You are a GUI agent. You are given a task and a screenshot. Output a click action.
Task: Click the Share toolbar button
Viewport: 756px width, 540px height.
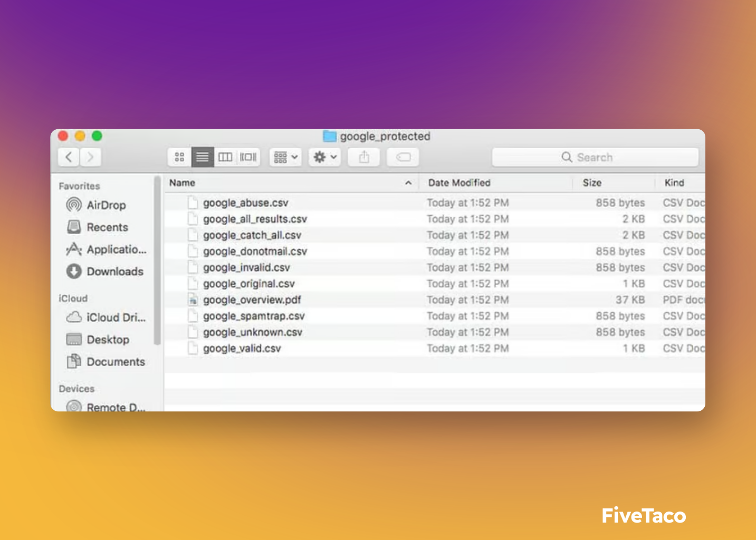pyautogui.click(x=364, y=157)
